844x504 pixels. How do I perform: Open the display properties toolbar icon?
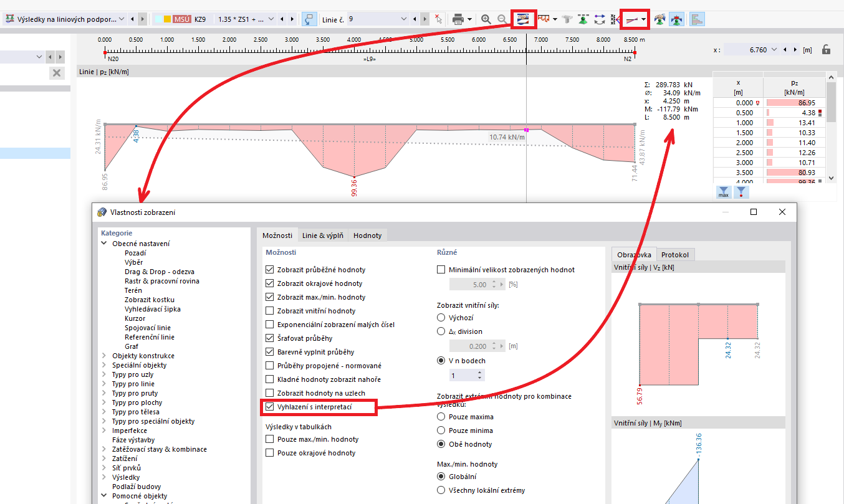(524, 19)
